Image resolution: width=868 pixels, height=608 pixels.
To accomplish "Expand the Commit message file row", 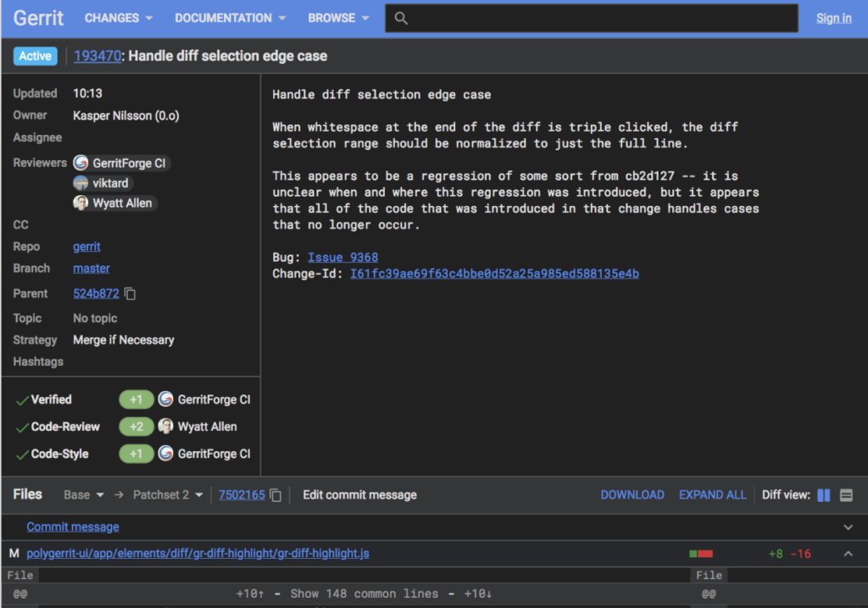I will pos(848,527).
